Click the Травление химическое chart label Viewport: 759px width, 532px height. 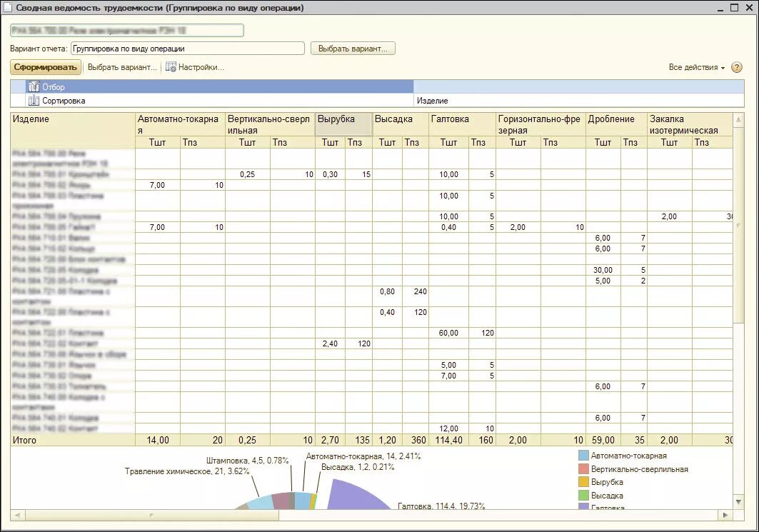187,471
